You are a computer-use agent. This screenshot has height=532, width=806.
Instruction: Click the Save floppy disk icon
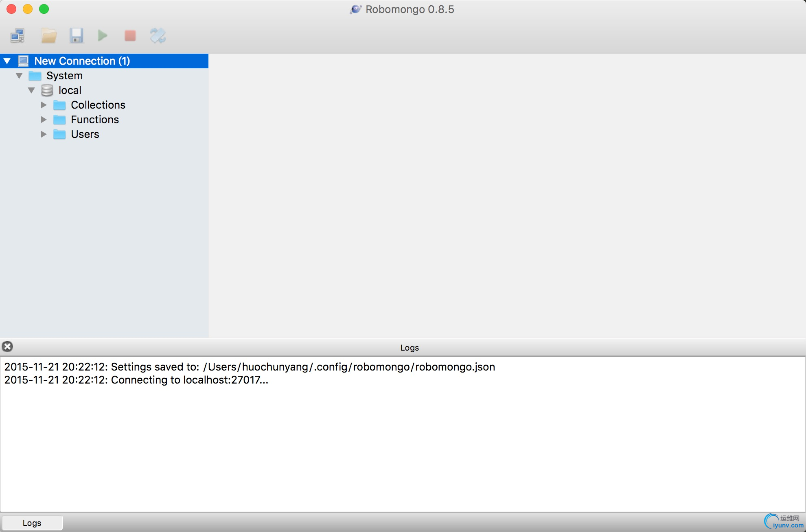(x=76, y=36)
